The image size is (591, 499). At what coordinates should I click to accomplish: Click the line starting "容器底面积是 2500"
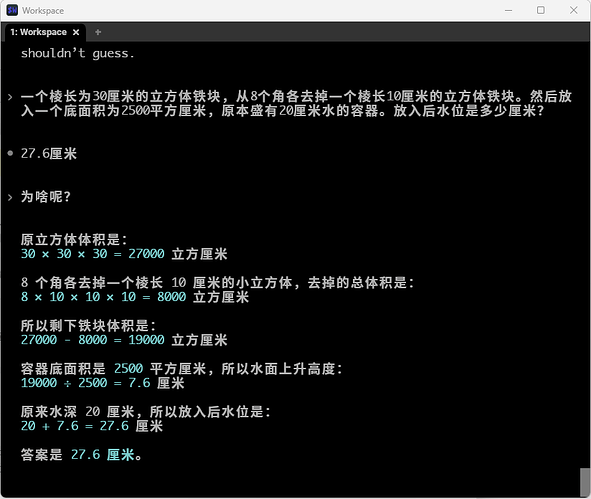(182, 369)
